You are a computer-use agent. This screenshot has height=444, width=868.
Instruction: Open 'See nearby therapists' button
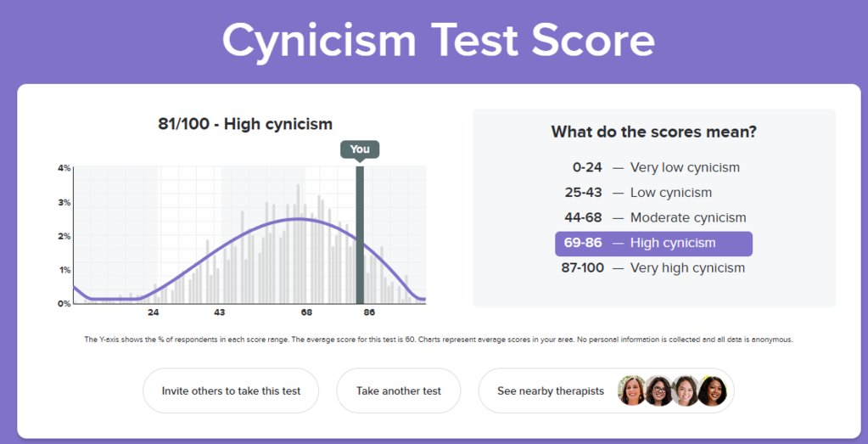click(x=606, y=391)
